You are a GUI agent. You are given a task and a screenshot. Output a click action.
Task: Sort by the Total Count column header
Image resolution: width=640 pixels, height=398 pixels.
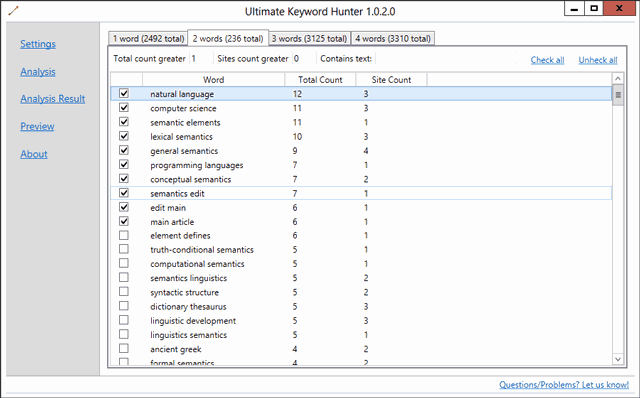[x=320, y=80]
